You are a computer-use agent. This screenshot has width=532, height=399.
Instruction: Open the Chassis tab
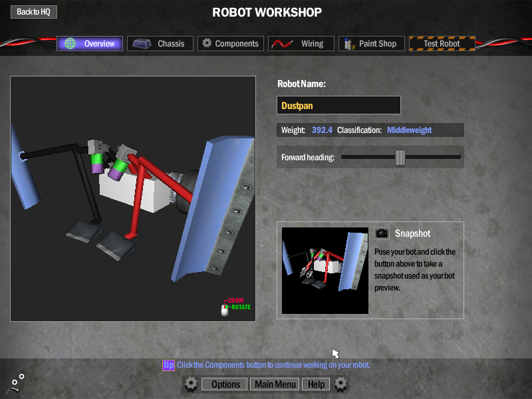(x=160, y=43)
